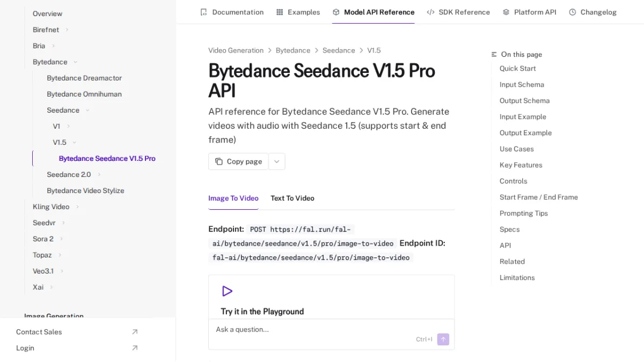This screenshot has width=644, height=362.
Task: Jump to Output Schema section
Action: [x=524, y=100]
